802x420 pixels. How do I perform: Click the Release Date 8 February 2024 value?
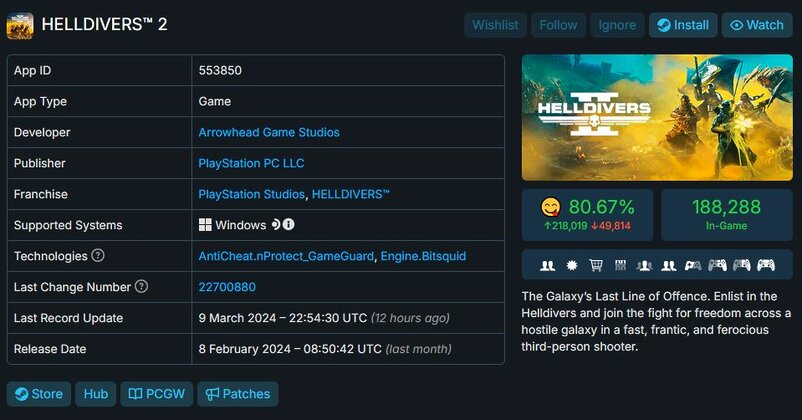pyautogui.click(x=325, y=349)
